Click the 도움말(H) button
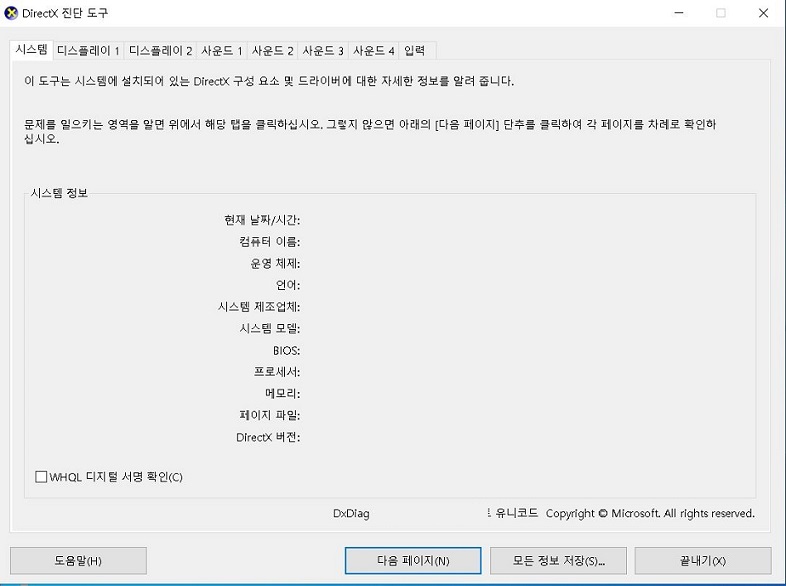 (x=78, y=560)
